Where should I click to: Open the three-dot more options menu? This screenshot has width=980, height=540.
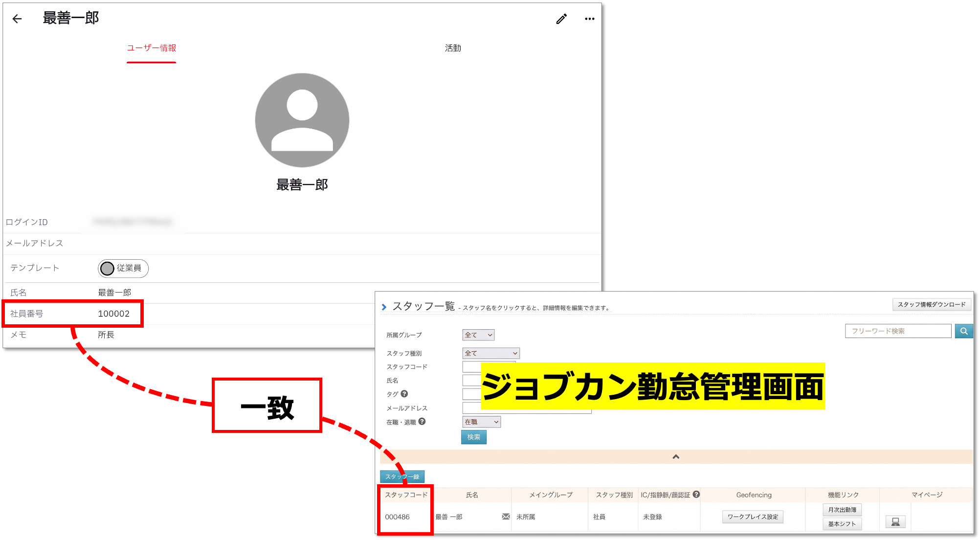[x=589, y=19]
